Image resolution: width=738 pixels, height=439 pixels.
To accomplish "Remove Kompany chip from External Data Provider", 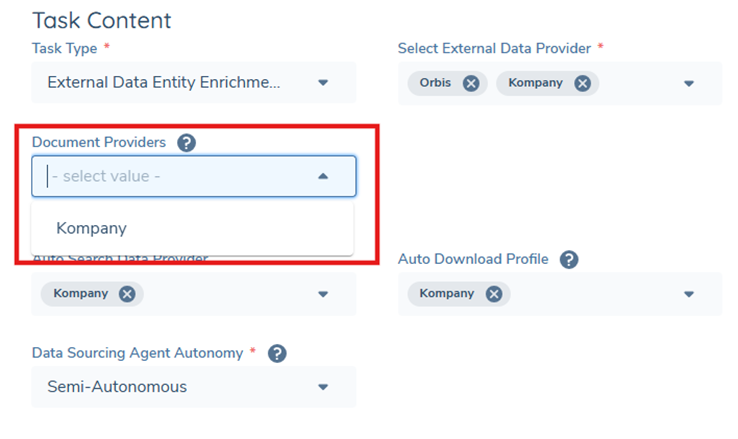I will pos(582,83).
